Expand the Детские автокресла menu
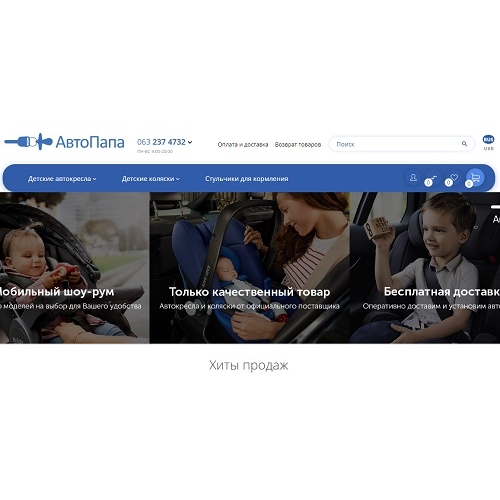500x500 pixels. tap(62, 179)
